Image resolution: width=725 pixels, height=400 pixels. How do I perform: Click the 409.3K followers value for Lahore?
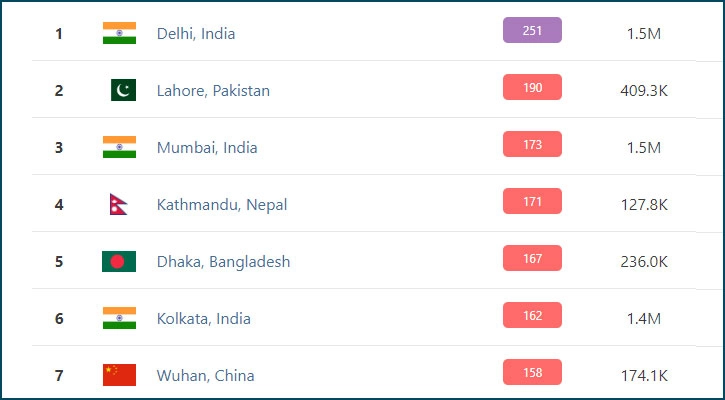[x=644, y=91]
